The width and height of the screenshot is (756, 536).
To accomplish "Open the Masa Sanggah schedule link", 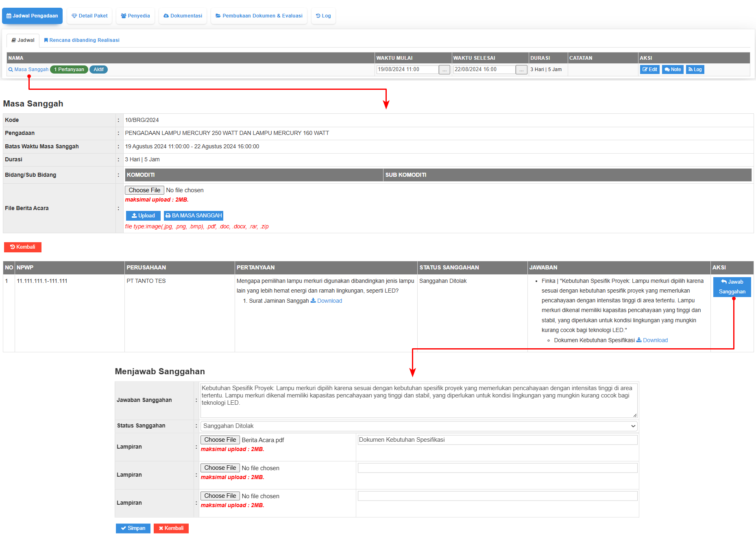I will pyautogui.click(x=31, y=69).
